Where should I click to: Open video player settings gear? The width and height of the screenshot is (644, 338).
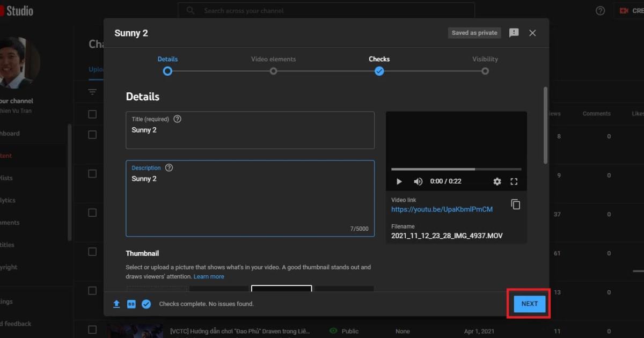click(497, 181)
